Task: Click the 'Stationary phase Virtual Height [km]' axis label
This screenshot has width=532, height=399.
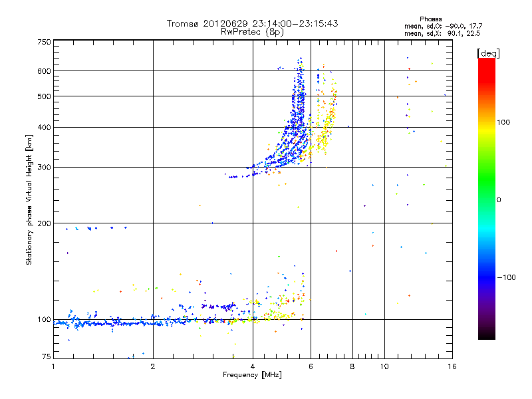Action: tap(29, 200)
